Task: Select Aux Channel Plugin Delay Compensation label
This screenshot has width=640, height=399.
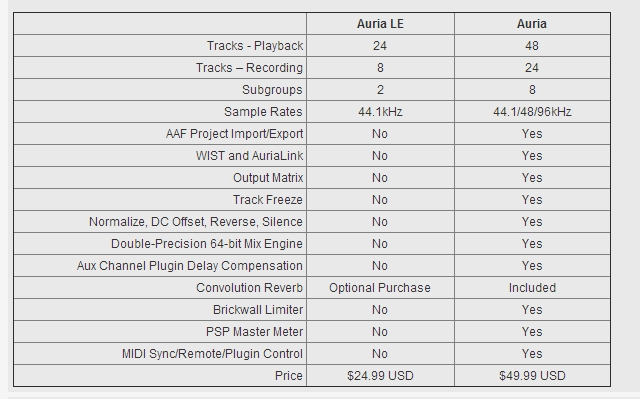Action: 189,266
